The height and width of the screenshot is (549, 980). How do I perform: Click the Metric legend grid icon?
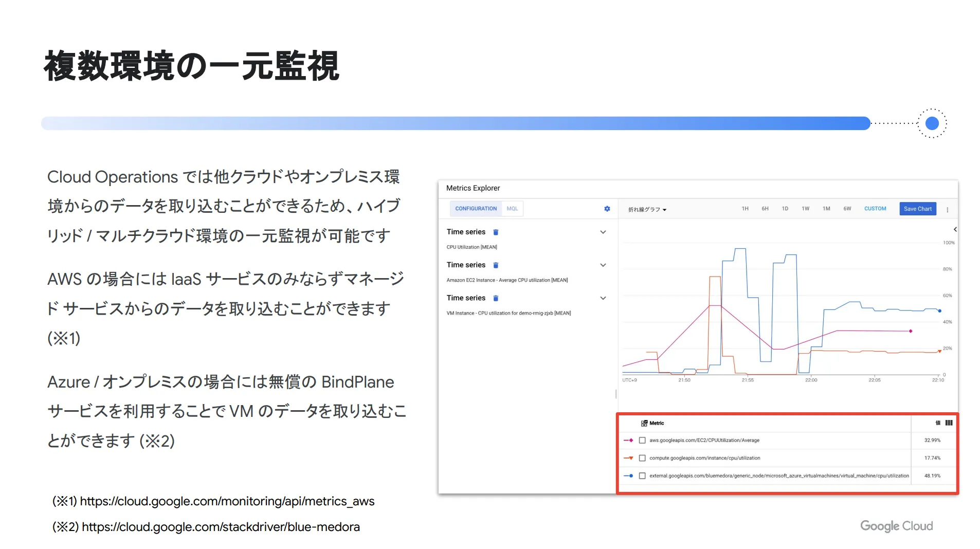tap(644, 424)
